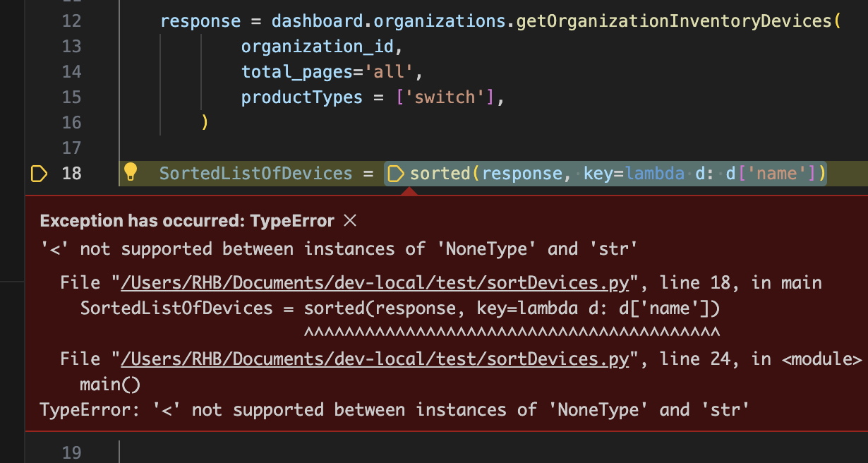Dismiss the TypeError exception popup
Screen dimensions: 868x463
pos(349,220)
